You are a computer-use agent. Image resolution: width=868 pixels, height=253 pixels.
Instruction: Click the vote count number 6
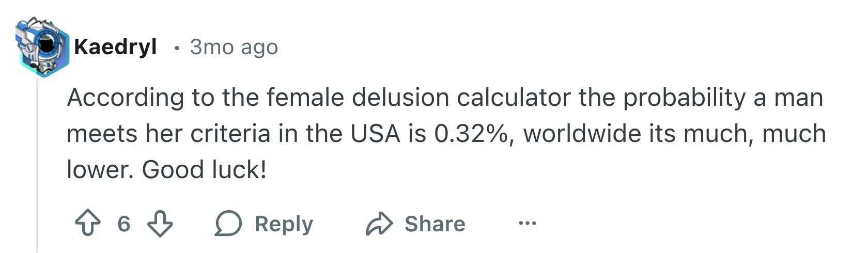124,224
